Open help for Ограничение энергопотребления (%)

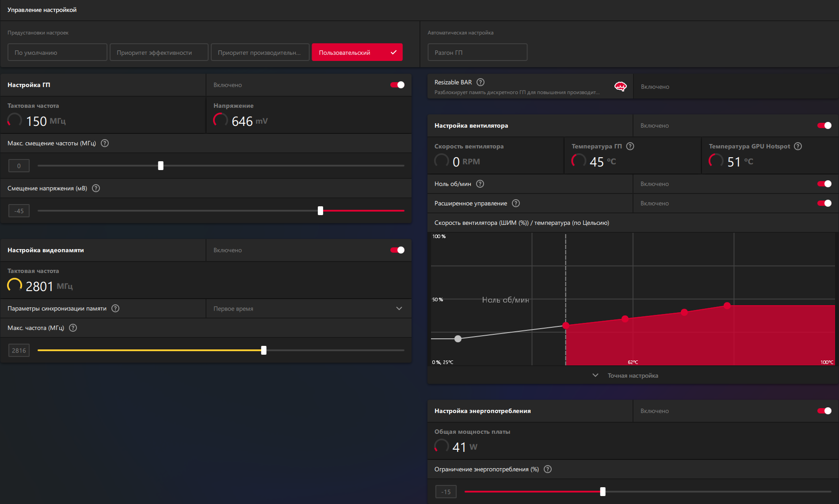548,469
